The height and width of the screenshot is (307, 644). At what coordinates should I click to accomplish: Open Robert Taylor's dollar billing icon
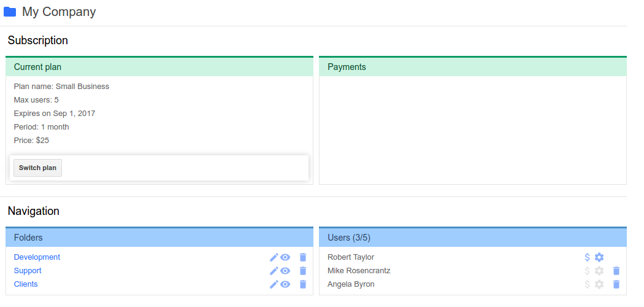[588, 257]
